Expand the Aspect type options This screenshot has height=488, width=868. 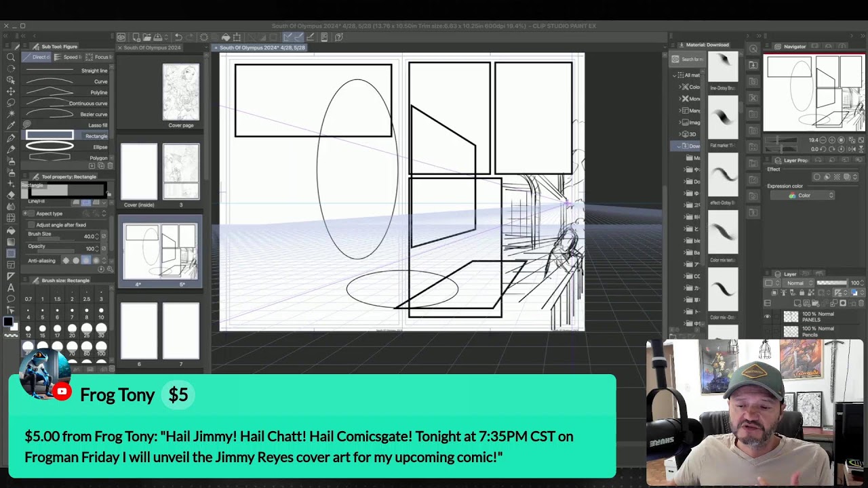[x=25, y=213]
